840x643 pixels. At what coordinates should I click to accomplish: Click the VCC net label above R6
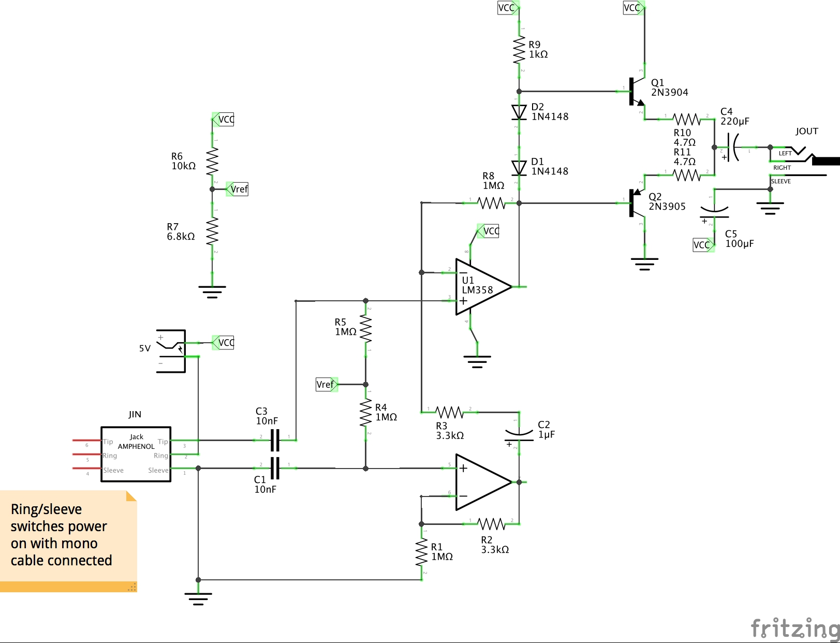pos(223,120)
